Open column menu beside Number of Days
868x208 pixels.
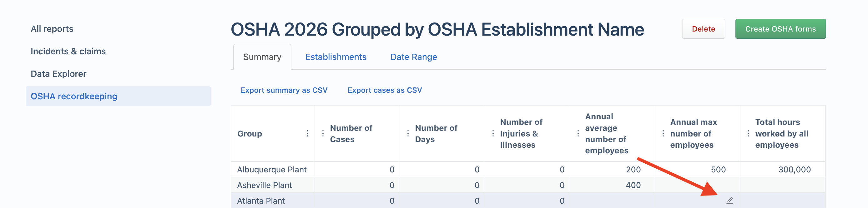point(408,133)
